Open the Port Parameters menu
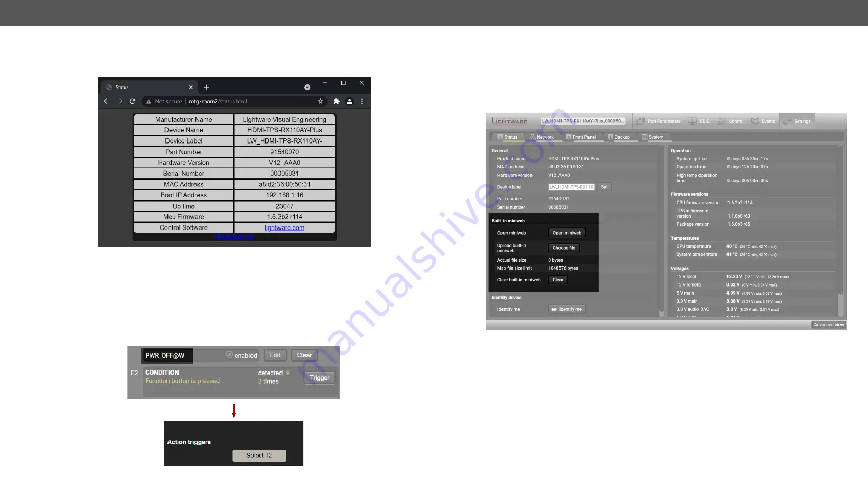 (658, 121)
